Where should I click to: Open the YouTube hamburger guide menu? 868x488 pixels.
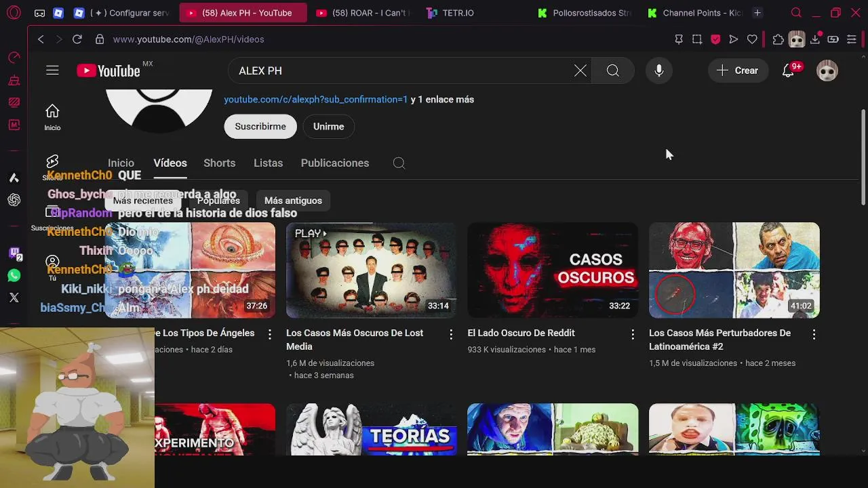pos(52,70)
